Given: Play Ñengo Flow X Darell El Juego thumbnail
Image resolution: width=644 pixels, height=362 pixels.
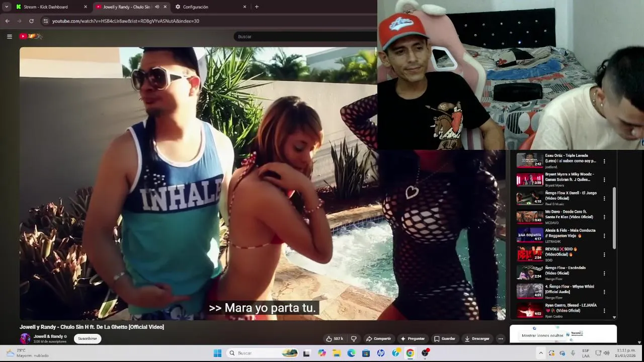Looking at the screenshot, I should (x=530, y=198).
